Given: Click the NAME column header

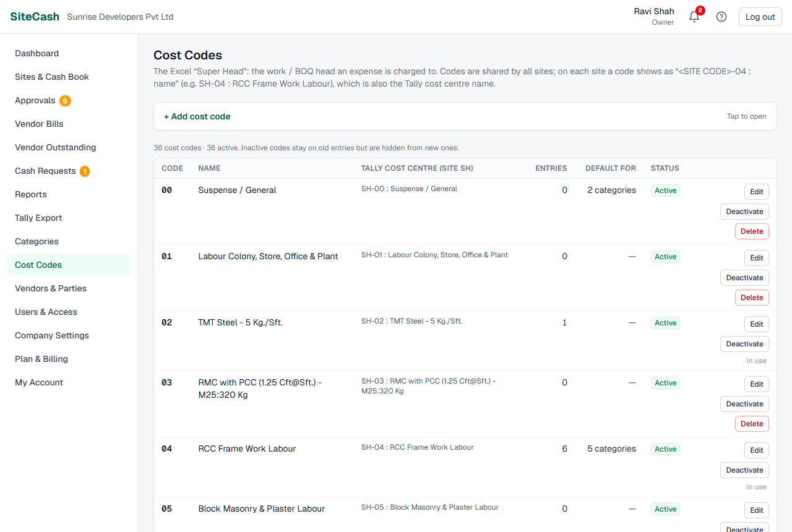Looking at the screenshot, I should [209, 168].
